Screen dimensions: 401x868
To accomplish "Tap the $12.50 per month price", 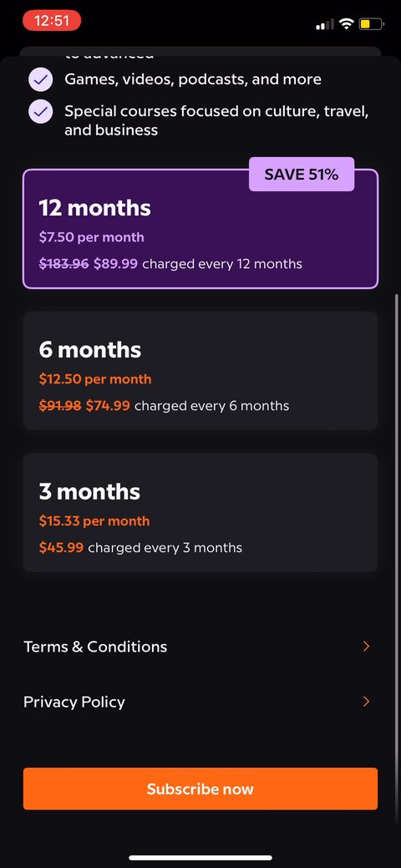I will coord(94,379).
